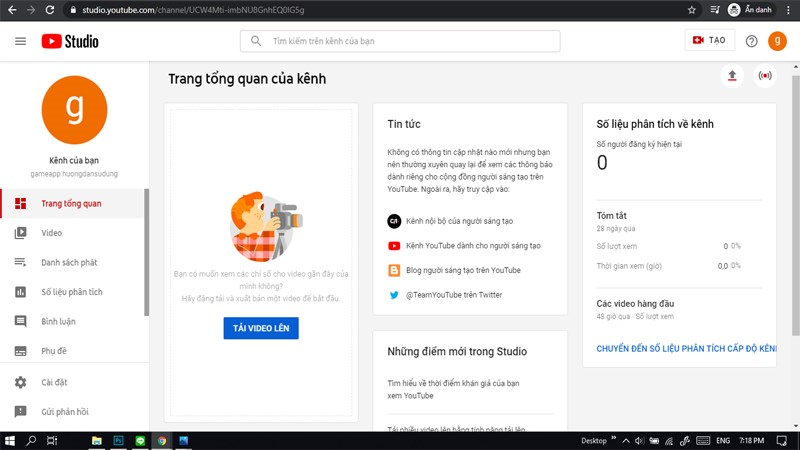Click the YouTube Studio logo
The width and height of the screenshot is (800, 450).
(x=70, y=41)
